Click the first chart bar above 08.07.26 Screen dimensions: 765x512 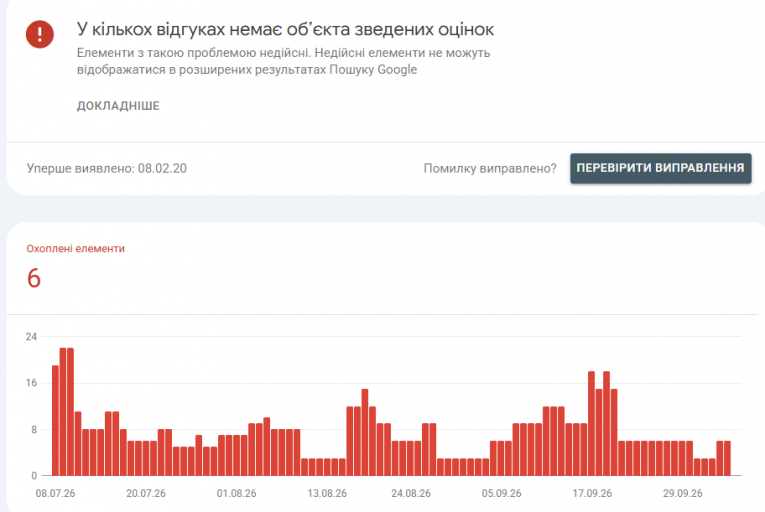[x=55, y=420]
